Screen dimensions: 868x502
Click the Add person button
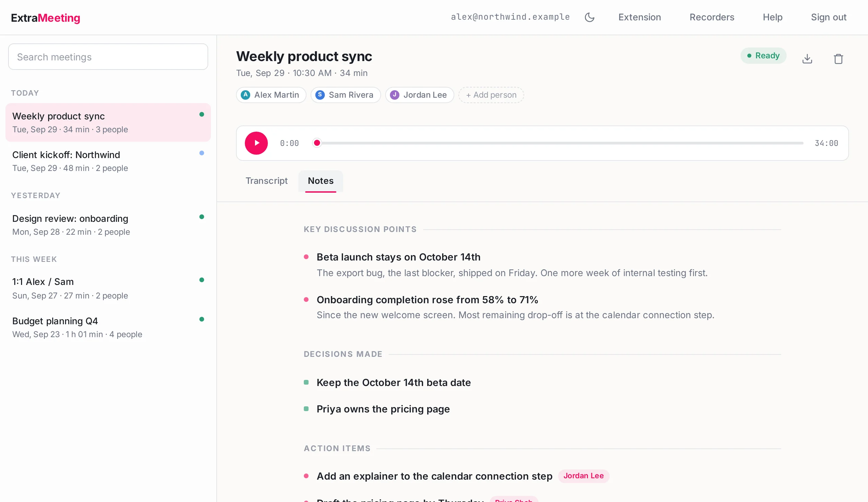tap(491, 95)
